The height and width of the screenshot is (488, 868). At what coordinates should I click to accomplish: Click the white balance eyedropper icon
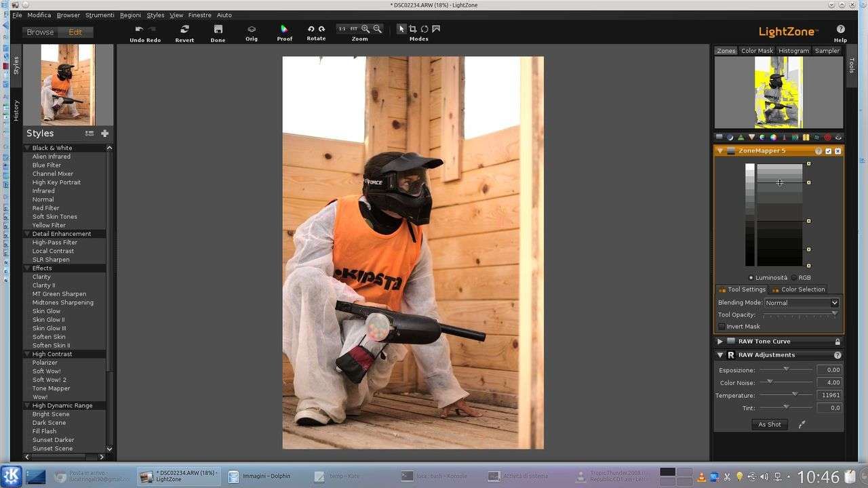pyautogui.click(x=802, y=424)
